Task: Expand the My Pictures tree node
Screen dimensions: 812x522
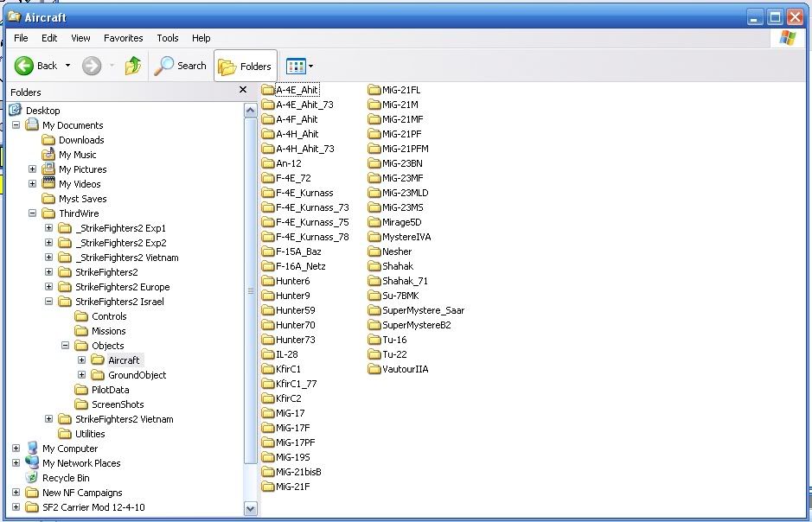Action: 32,169
